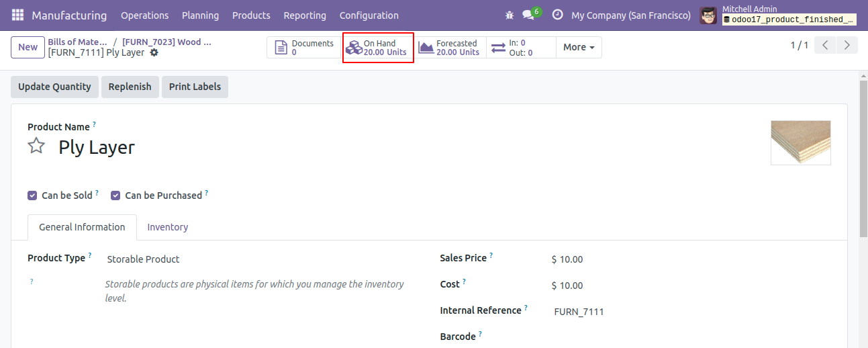The height and width of the screenshot is (348, 868).
Task: Toggle the Can be Purchased checkbox
Action: (x=115, y=195)
